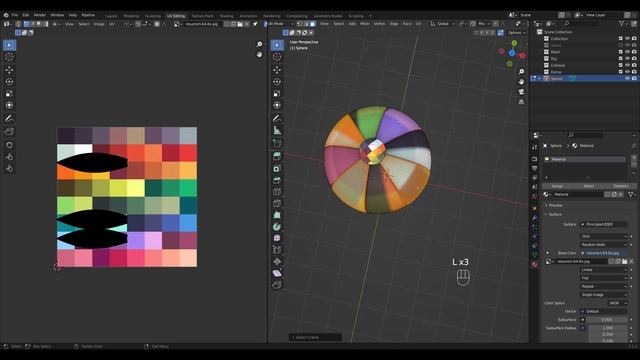Screen dimensions: 640x360
Task: Open the GGX distribution dropdown
Action: (x=604, y=236)
